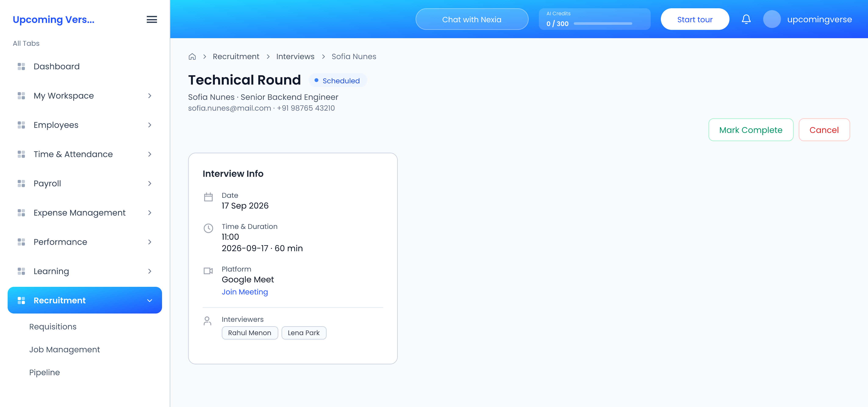Expand Employees chevron
The height and width of the screenshot is (407, 868).
[x=150, y=125]
